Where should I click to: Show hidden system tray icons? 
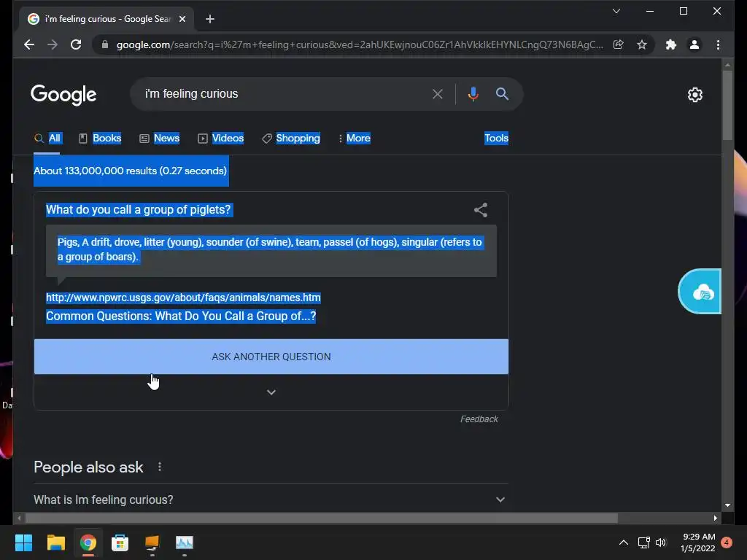coord(623,542)
